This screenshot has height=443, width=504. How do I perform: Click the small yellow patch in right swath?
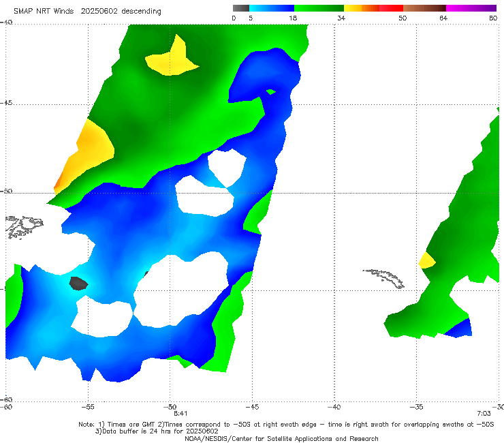(427, 260)
